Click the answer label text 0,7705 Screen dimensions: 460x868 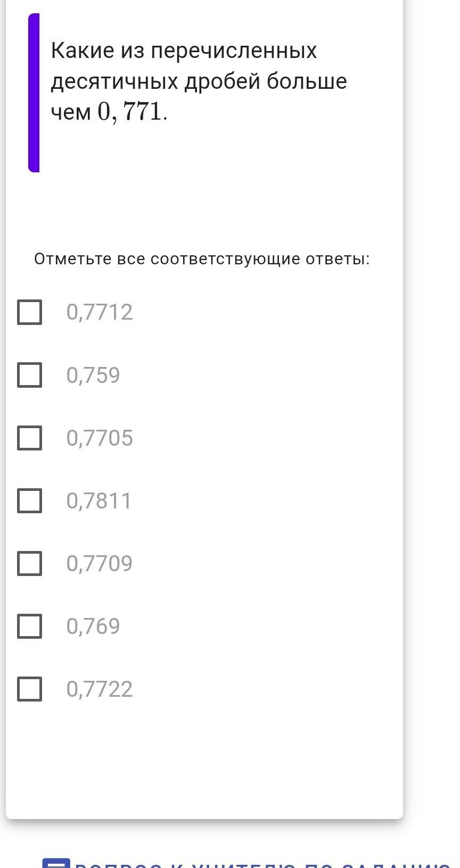100,438
